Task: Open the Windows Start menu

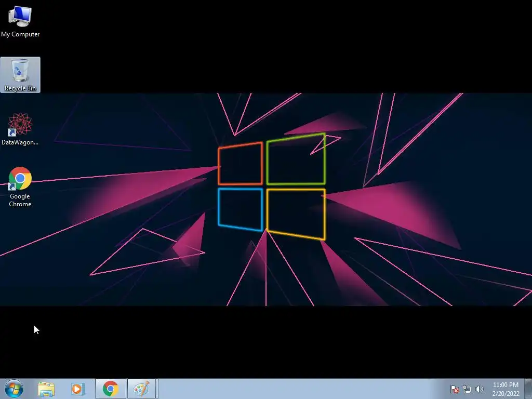Action: 14,389
